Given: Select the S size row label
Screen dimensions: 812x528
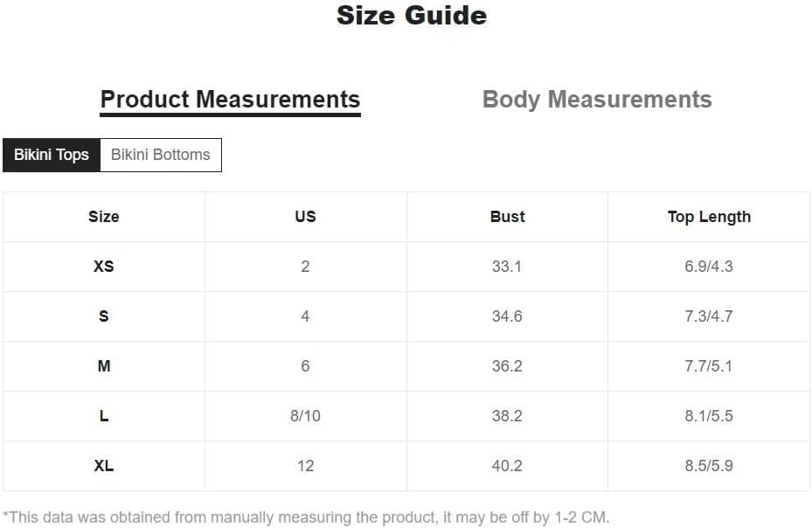Looking at the screenshot, I should (103, 316).
